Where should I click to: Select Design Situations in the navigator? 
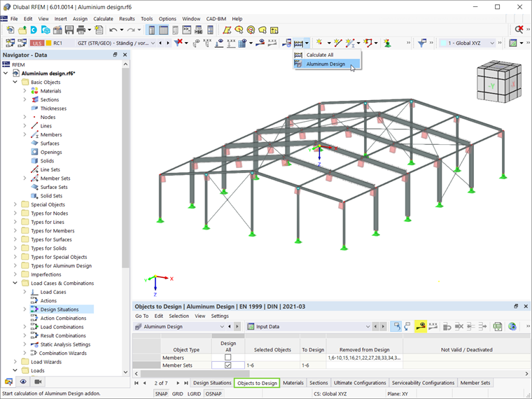[x=59, y=309]
